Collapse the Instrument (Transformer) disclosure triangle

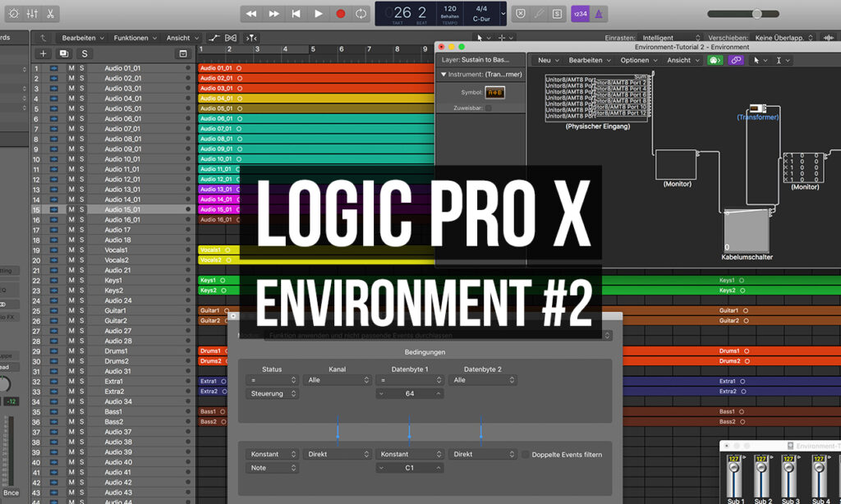pyautogui.click(x=443, y=75)
